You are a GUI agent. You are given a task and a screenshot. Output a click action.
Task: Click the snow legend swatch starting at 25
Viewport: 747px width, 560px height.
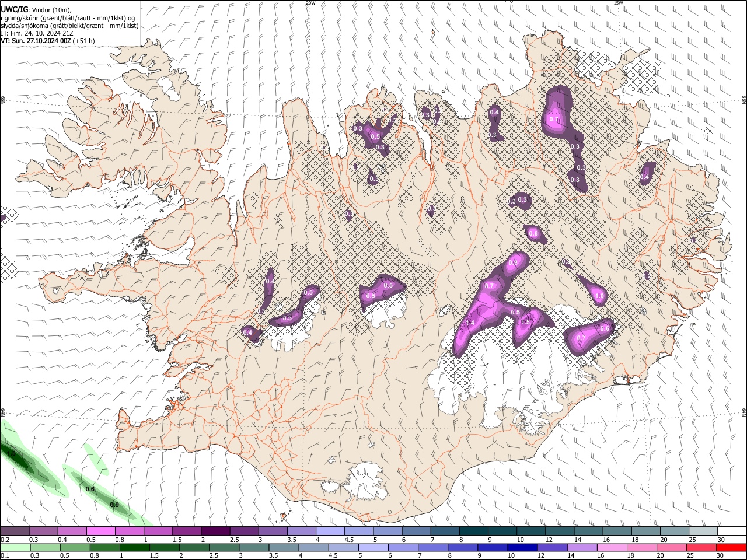pyautogui.click(x=703, y=531)
